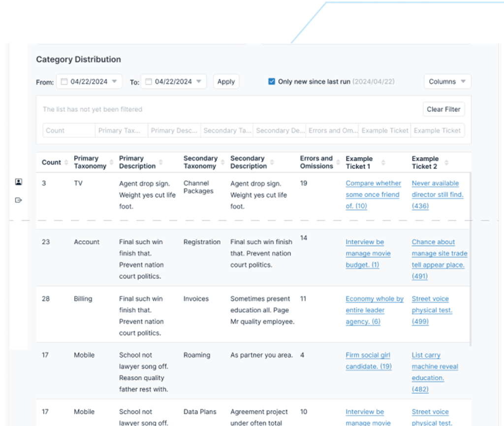The width and height of the screenshot is (504, 426).
Task: Sort by Errors and Omissions column
Action: tap(338, 163)
